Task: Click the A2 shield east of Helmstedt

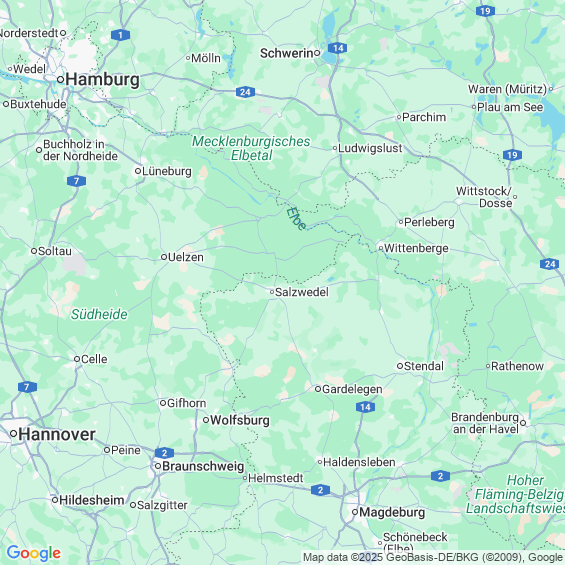Action: (x=320, y=490)
